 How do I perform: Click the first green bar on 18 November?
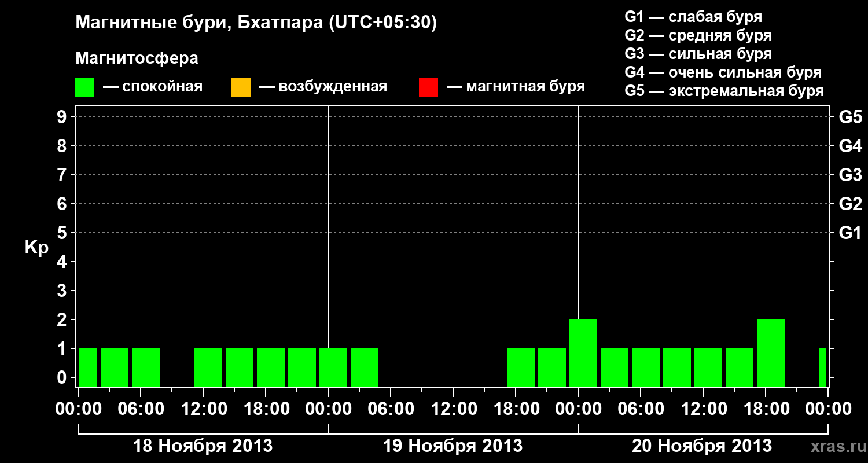point(88,367)
